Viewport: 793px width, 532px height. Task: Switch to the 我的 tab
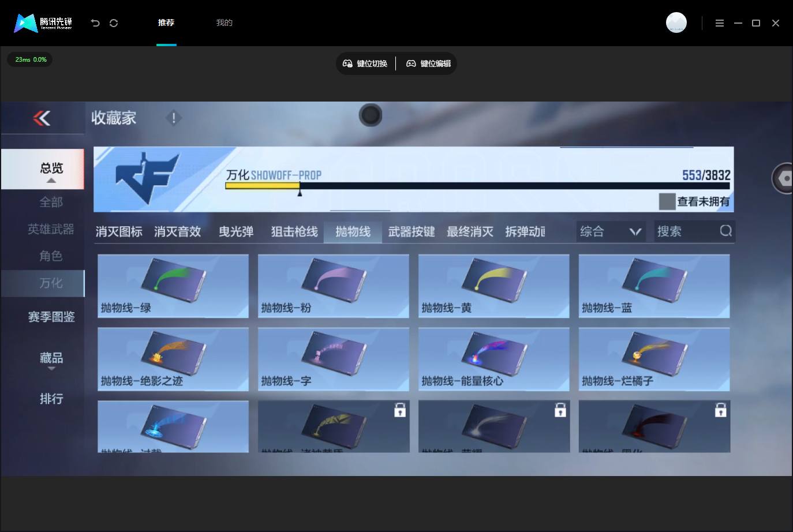pyautogui.click(x=224, y=23)
